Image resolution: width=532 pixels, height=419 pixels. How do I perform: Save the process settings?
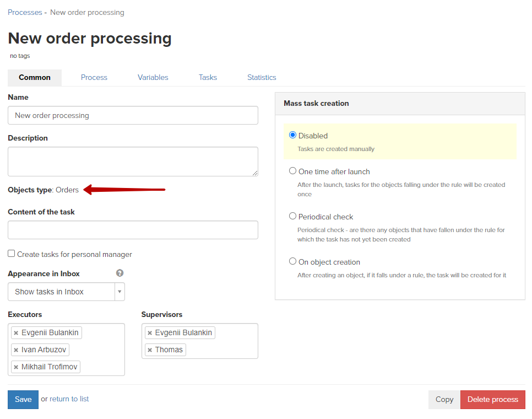point(23,400)
